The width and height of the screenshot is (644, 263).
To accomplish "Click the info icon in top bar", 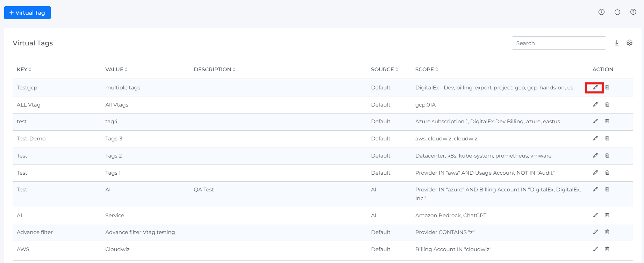I will click(601, 12).
